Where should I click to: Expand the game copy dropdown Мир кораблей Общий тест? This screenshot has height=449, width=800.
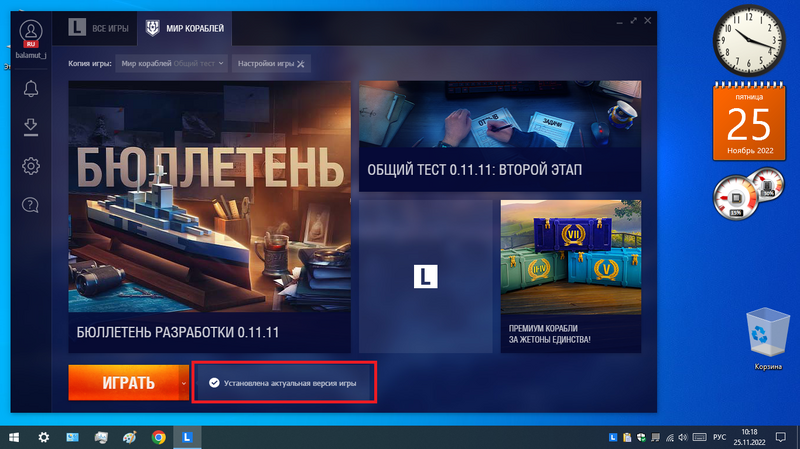pyautogui.click(x=171, y=64)
